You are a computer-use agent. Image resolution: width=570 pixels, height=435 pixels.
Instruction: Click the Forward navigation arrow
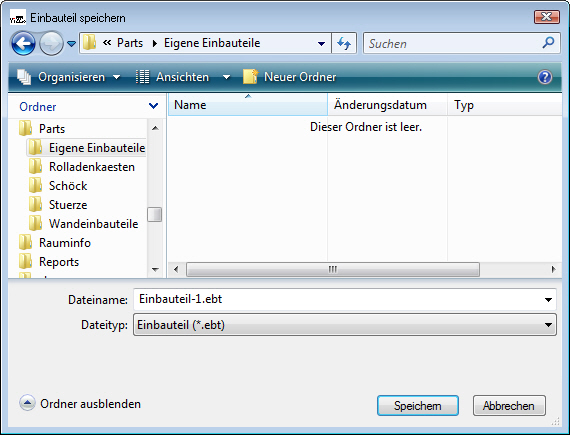51,44
